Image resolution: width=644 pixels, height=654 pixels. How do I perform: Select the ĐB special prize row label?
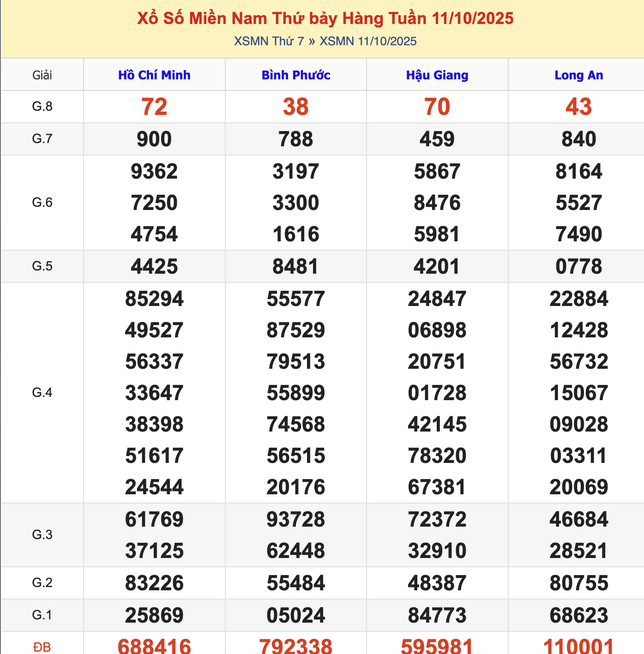42,647
